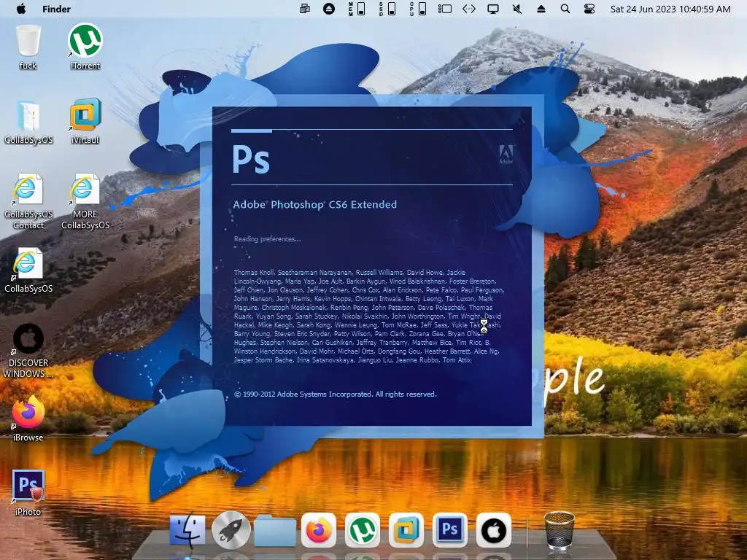This screenshot has height=560, width=747.
Task: Open the Apple logo menu
Action: click(x=21, y=9)
